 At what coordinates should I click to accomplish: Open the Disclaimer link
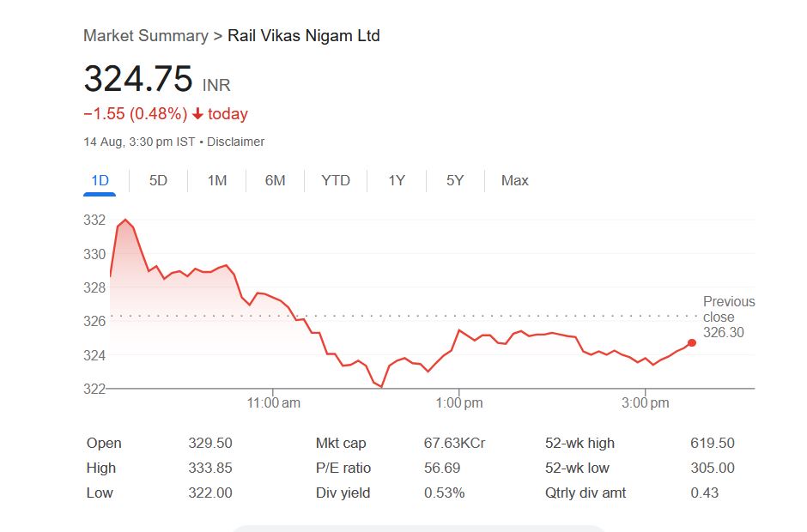point(236,142)
